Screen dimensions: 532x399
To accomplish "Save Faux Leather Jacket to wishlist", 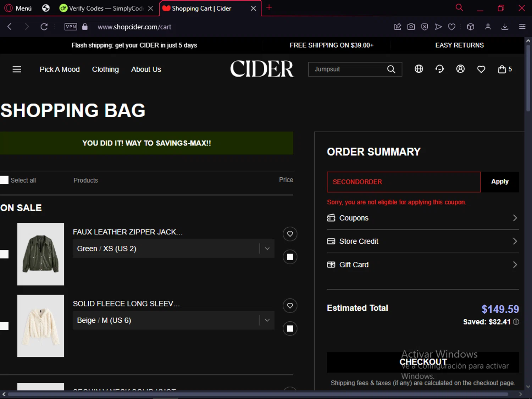I will tap(290, 234).
